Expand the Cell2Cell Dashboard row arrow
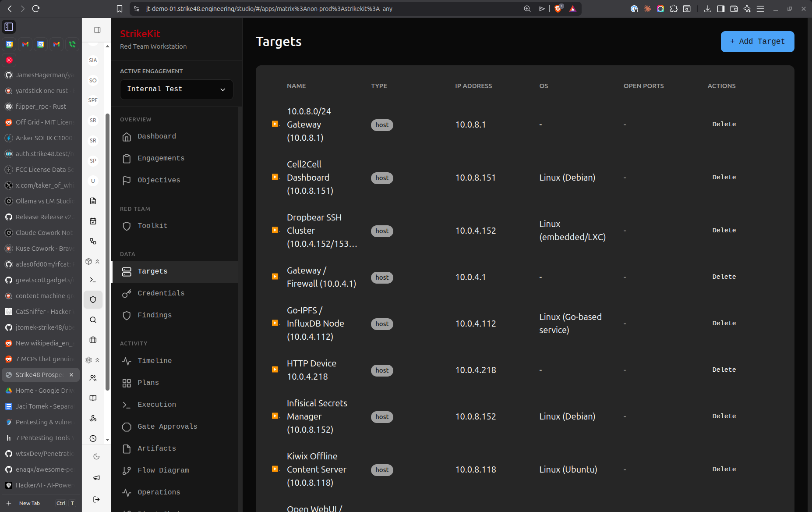 pos(275,177)
